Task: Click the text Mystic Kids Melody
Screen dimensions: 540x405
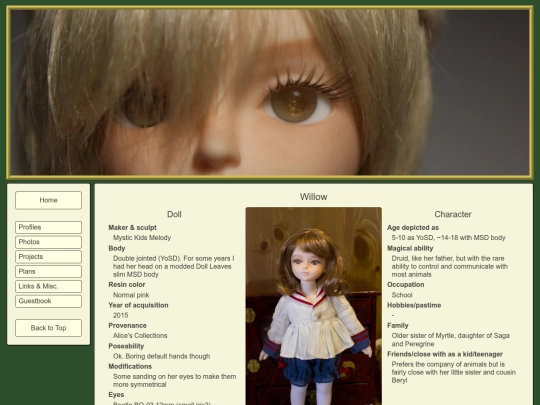Action: (142, 238)
